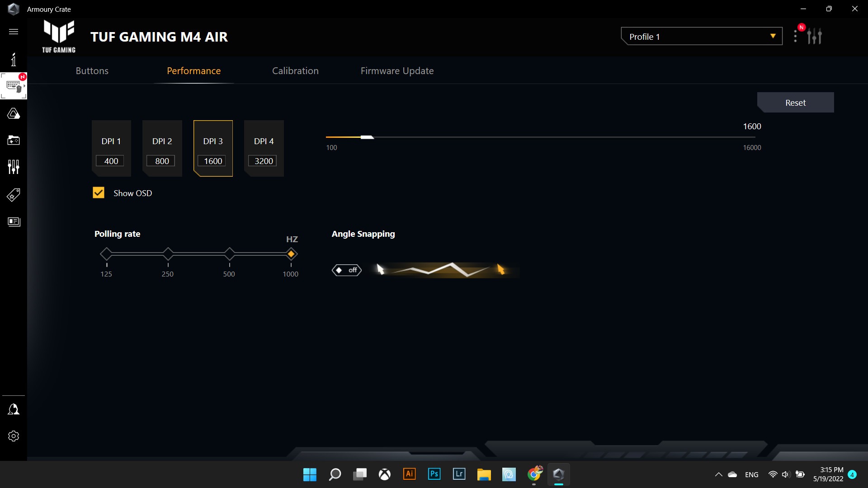The width and height of the screenshot is (868, 488).
Task: Select the DPI 1 level
Action: [x=111, y=148]
